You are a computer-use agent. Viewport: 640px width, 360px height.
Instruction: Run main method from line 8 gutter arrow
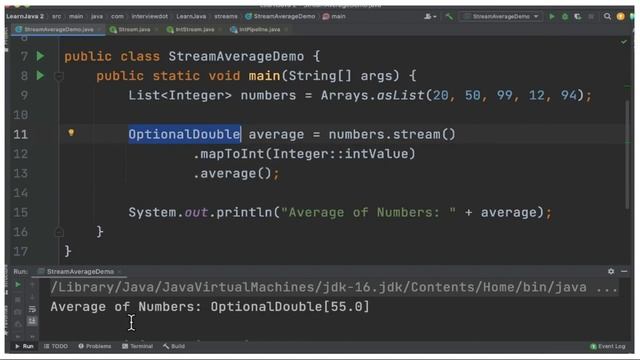point(40,76)
